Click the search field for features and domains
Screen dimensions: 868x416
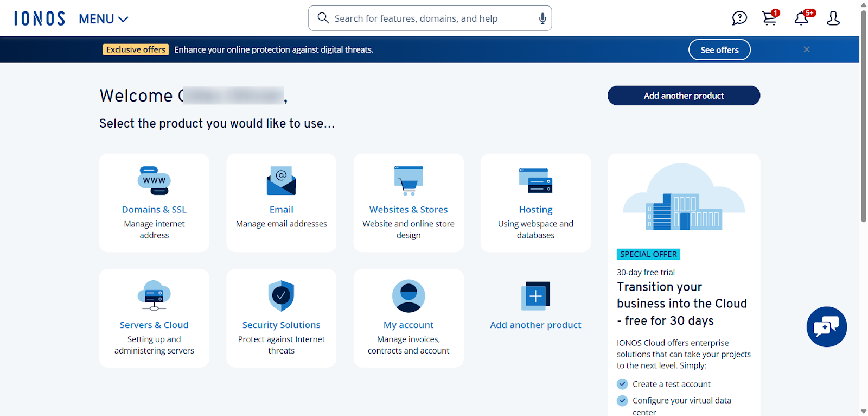pyautogui.click(x=430, y=18)
